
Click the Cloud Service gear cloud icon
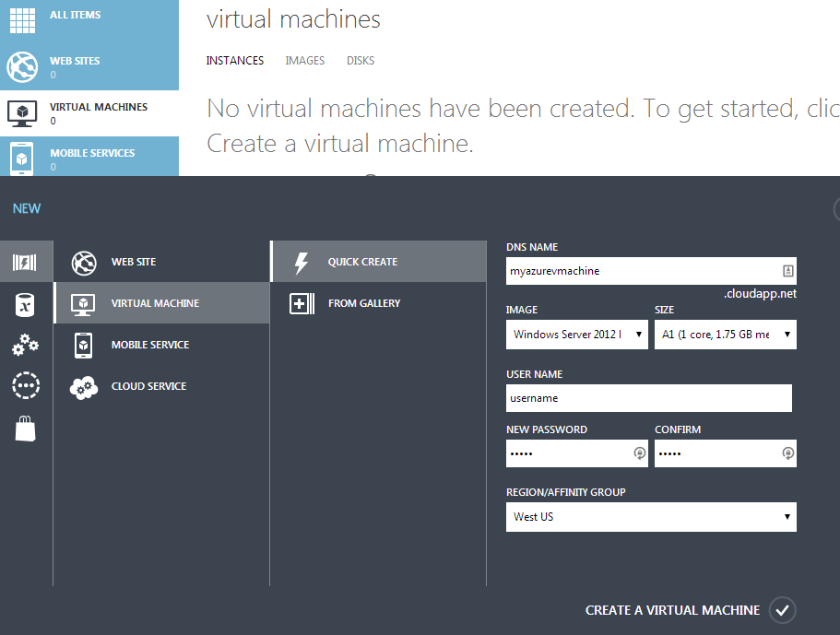(84, 388)
